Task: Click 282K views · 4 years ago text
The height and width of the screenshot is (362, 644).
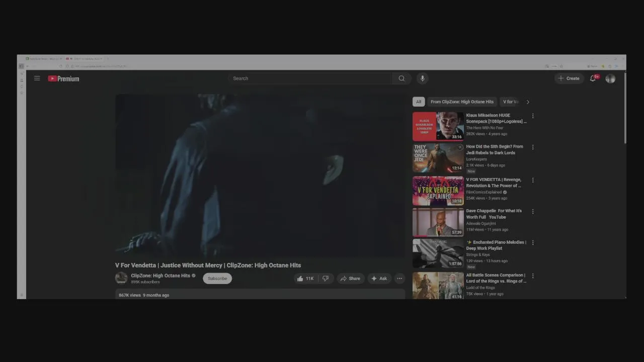Action: pos(487,134)
